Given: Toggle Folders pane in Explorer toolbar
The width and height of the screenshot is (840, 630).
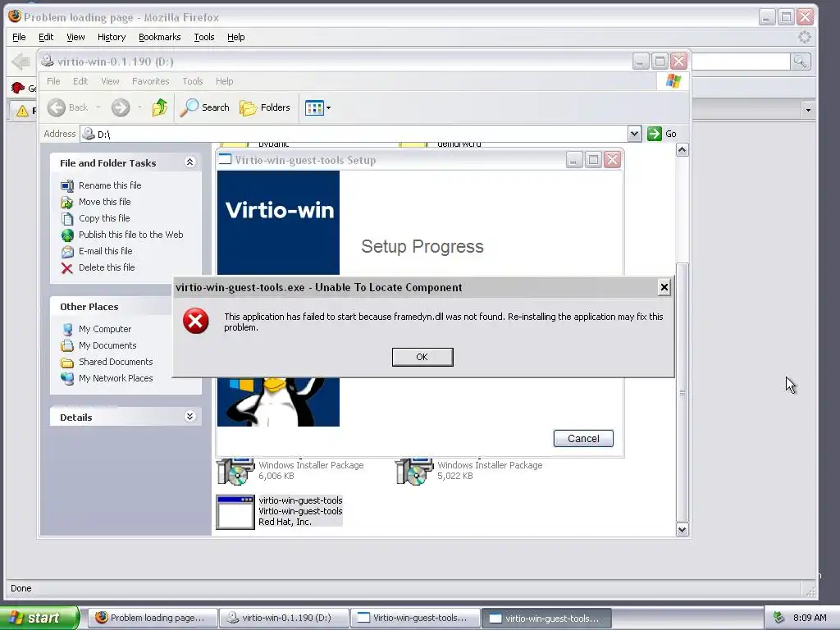Looking at the screenshot, I should click(x=265, y=107).
